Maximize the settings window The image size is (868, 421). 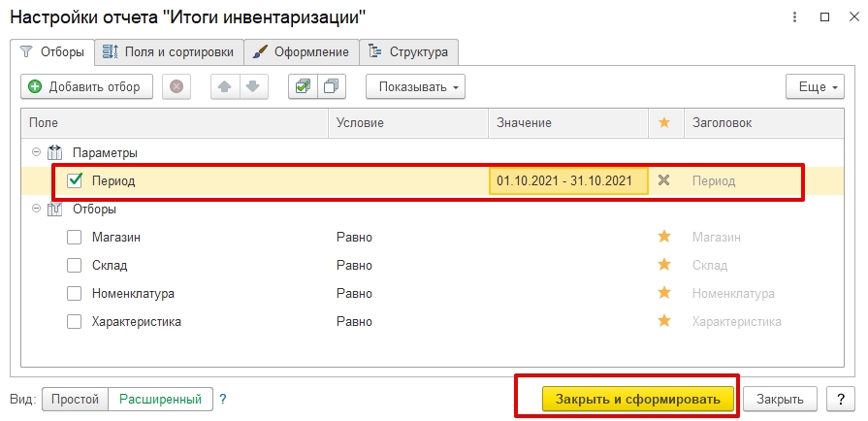coord(824,17)
